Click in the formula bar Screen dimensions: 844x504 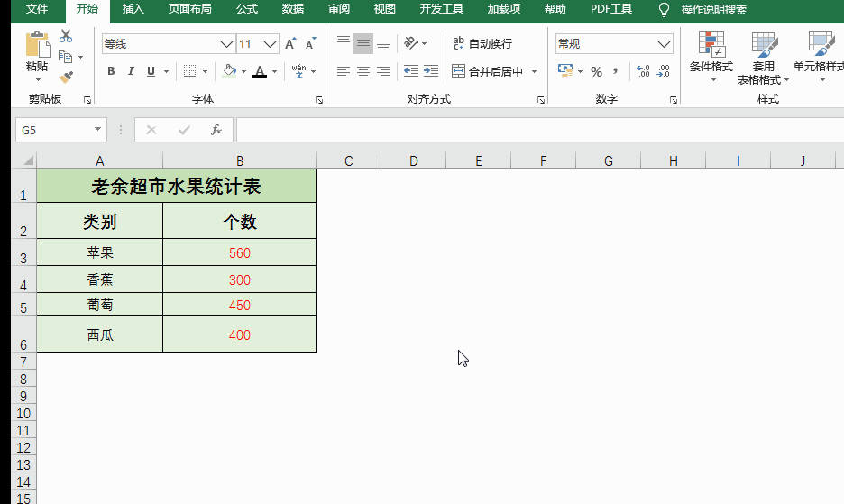tap(539, 130)
